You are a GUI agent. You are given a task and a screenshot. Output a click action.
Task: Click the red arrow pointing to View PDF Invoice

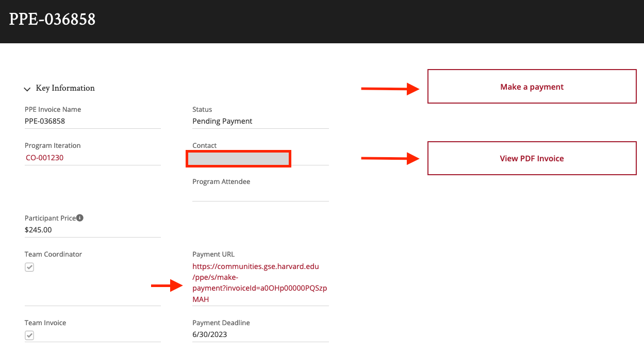391,158
